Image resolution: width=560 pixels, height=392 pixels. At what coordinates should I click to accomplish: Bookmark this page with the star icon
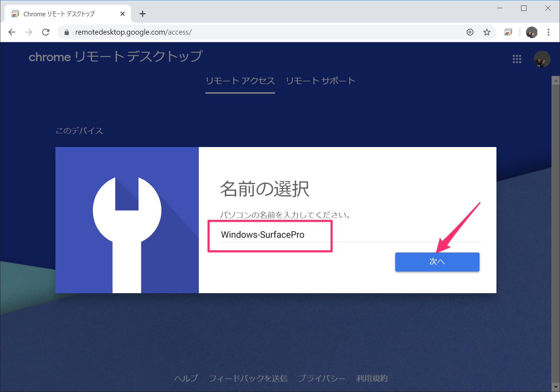487,32
